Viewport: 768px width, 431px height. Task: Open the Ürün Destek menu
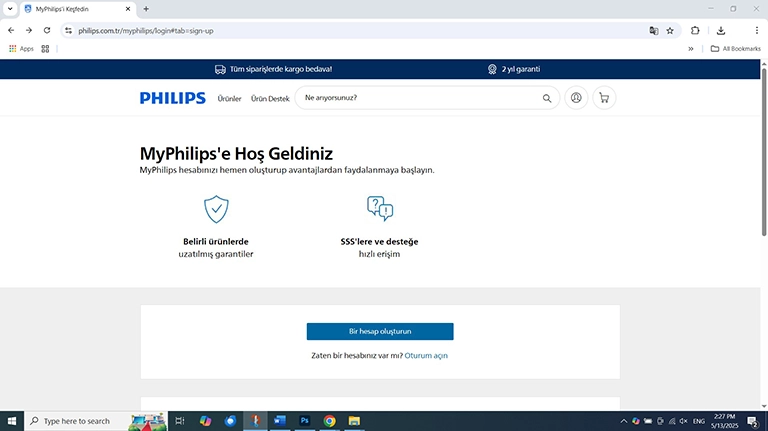[270, 98]
